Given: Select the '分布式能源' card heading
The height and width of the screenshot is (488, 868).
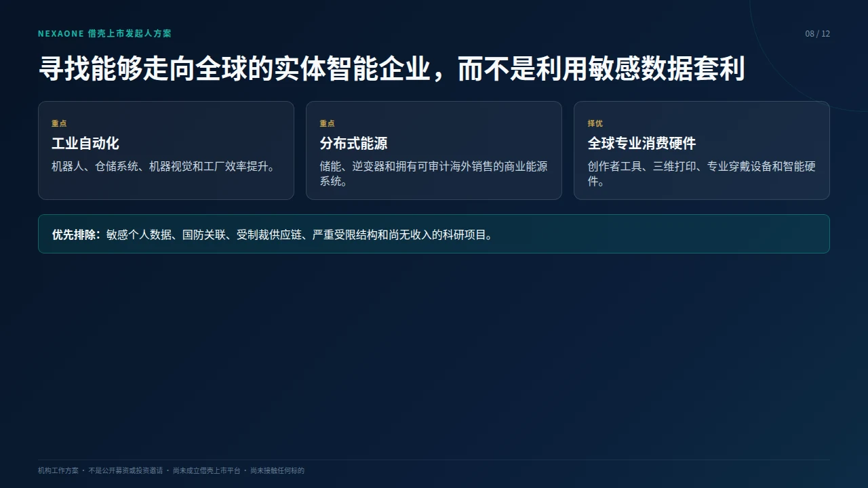Looking at the screenshot, I should (x=353, y=143).
